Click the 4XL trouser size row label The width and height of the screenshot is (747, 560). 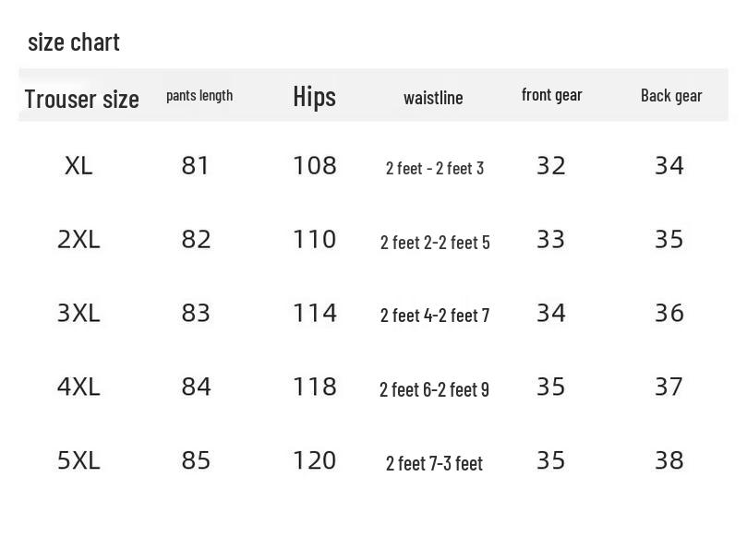[x=78, y=387]
